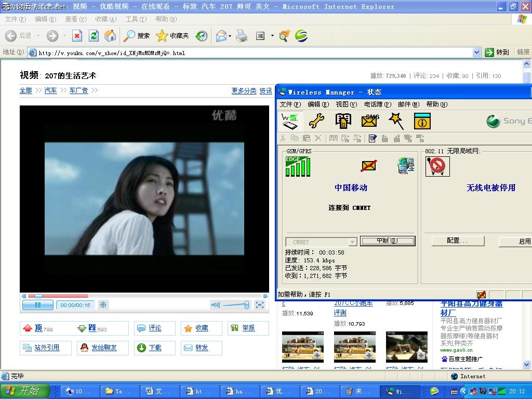
Task: Click the IE Forward arrow button
Action: pos(52,36)
